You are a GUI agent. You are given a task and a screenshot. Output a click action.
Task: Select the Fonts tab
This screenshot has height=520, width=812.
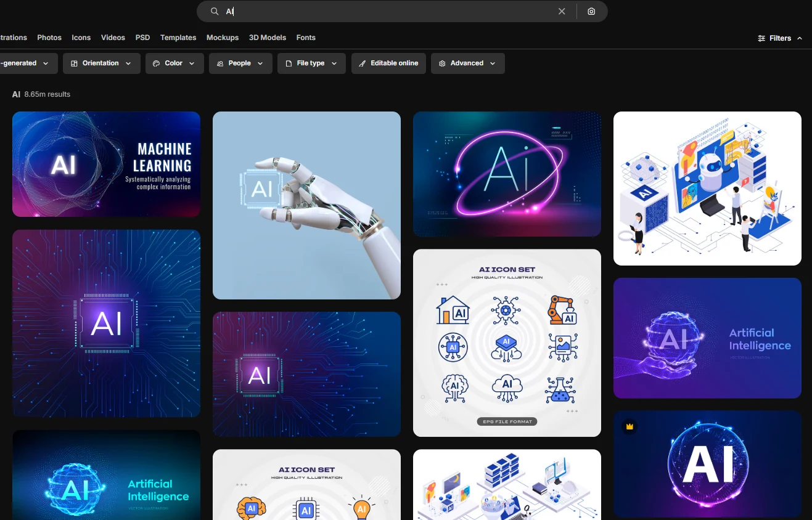click(x=306, y=38)
